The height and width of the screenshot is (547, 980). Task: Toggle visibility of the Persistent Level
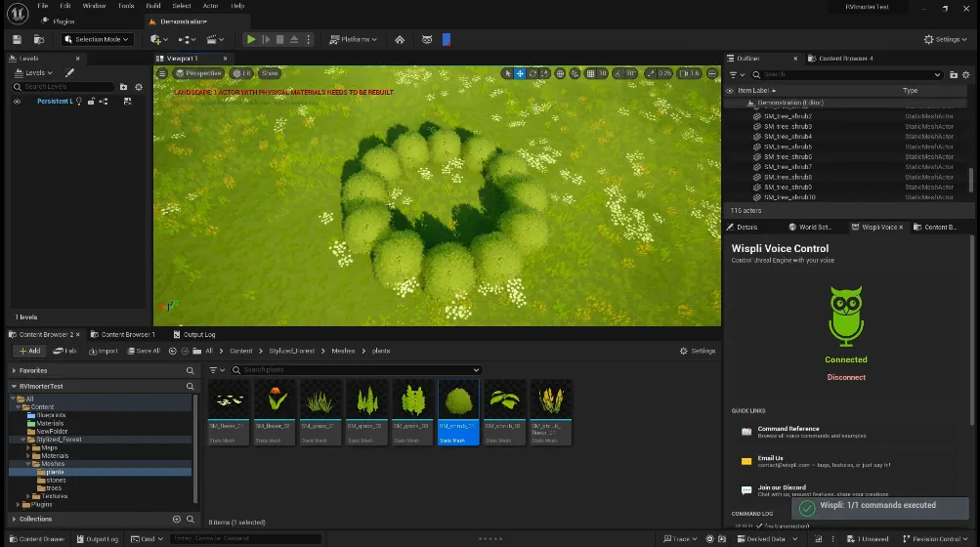click(x=17, y=101)
